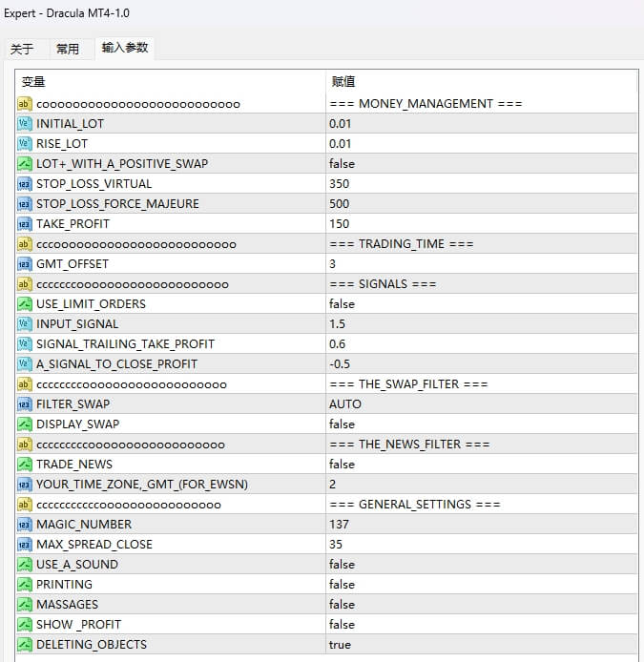Click the MASSAGES boolean icon
This screenshot has width=644, height=662.
(x=25, y=605)
